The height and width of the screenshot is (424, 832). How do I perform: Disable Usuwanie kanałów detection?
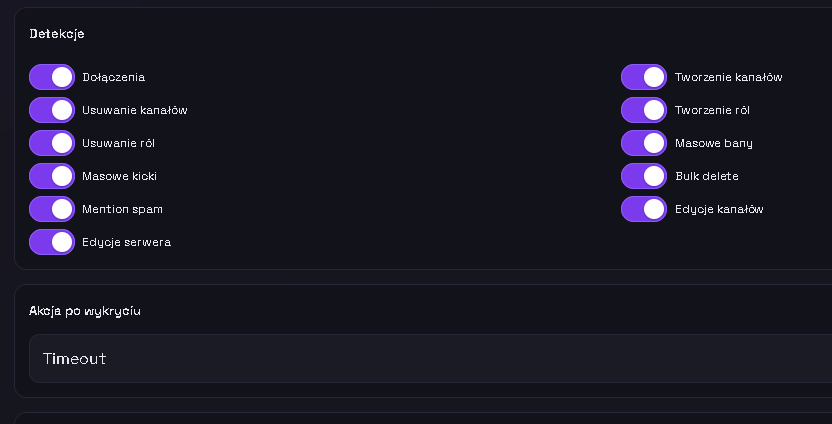(52, 110)
